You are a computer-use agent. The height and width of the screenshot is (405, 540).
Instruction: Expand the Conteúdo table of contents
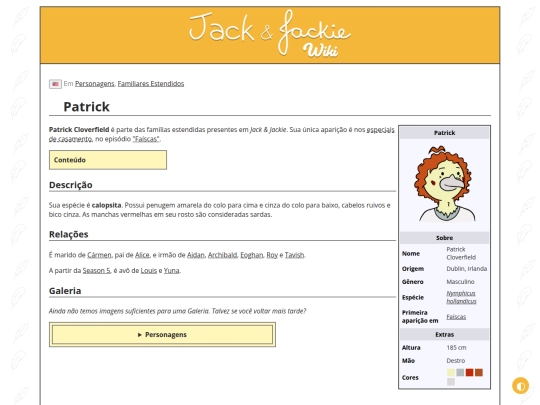108,160
